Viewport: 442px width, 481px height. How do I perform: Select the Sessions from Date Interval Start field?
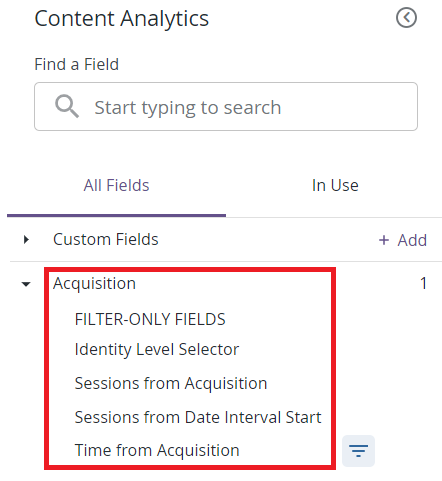coord(198,417)
